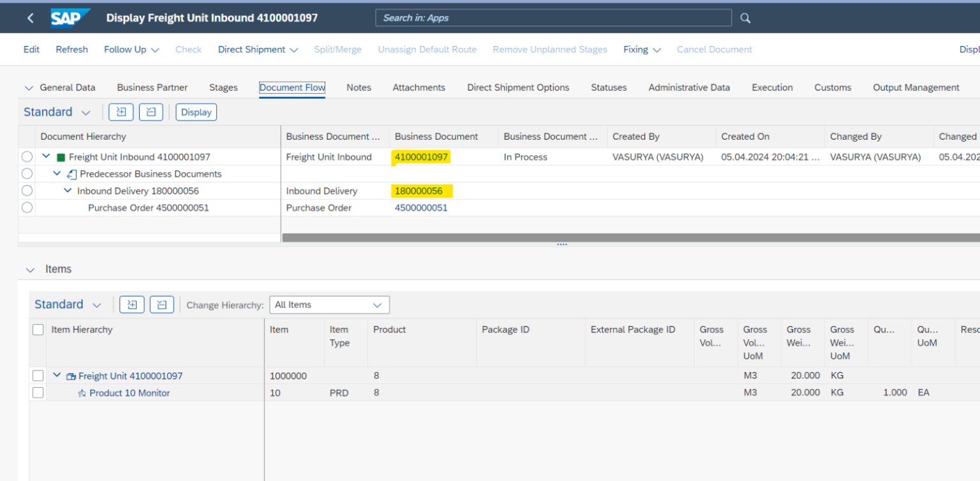Open the Fixing dropdown menu
The height and width of the screenshot is (481, 980).
coord(641,49)
